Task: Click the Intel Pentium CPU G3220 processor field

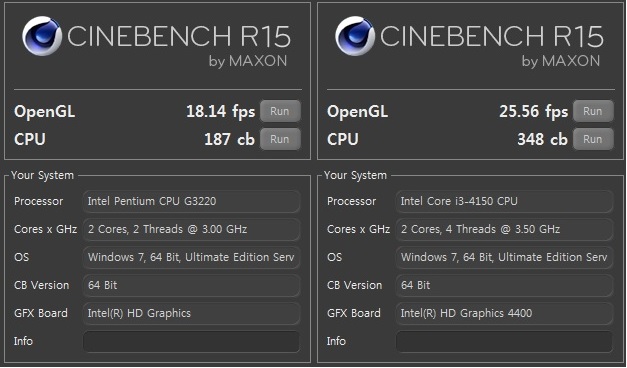Action: click(x=192, y=201)
